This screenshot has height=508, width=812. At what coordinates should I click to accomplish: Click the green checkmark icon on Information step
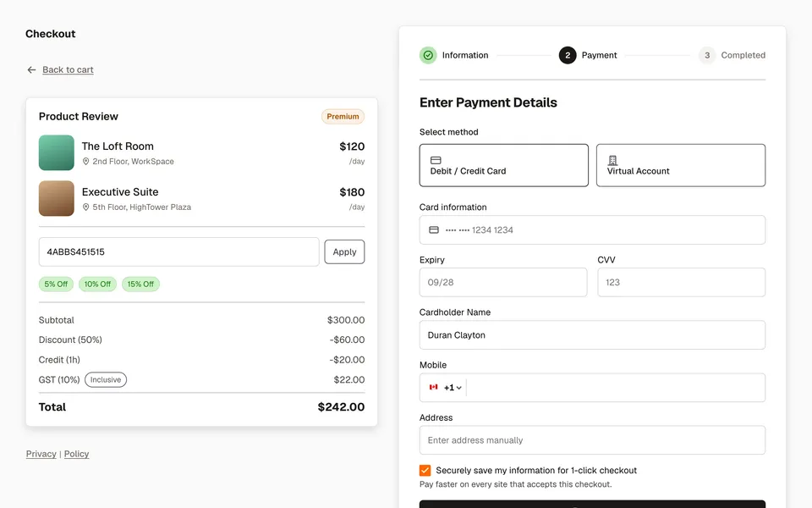428,55
